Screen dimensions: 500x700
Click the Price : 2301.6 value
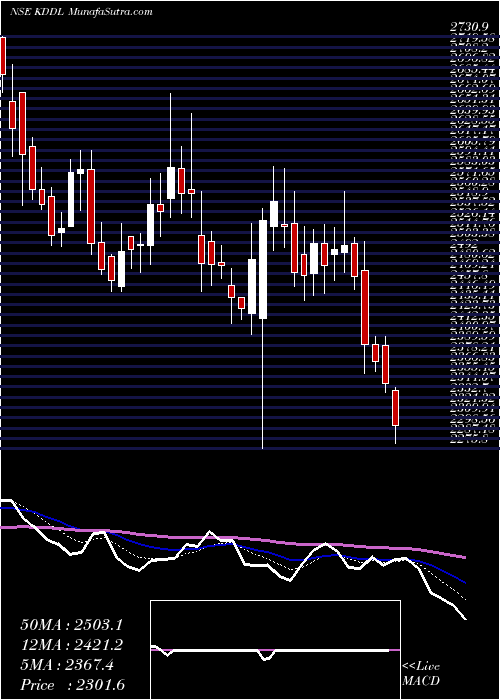tap(72, 685)
